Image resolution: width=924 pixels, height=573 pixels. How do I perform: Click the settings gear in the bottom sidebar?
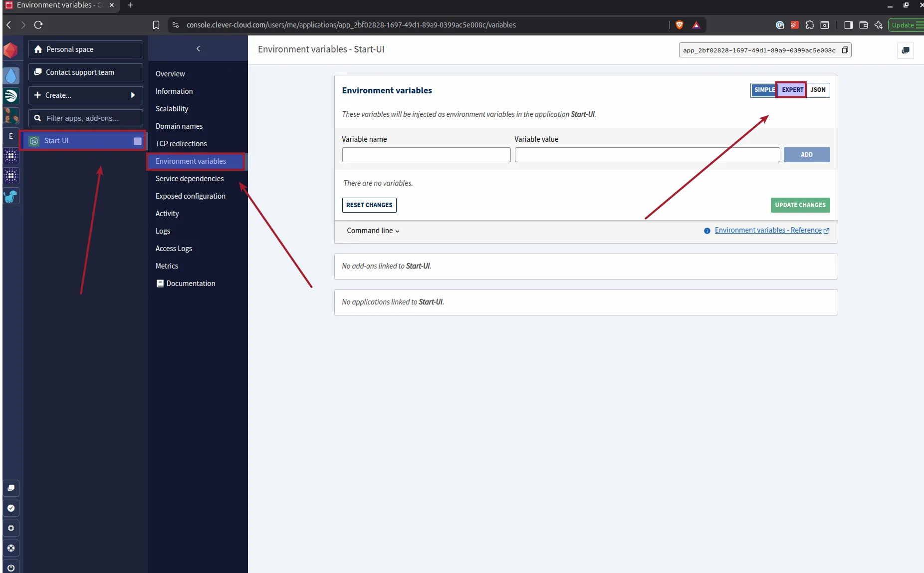click(11, 528)
